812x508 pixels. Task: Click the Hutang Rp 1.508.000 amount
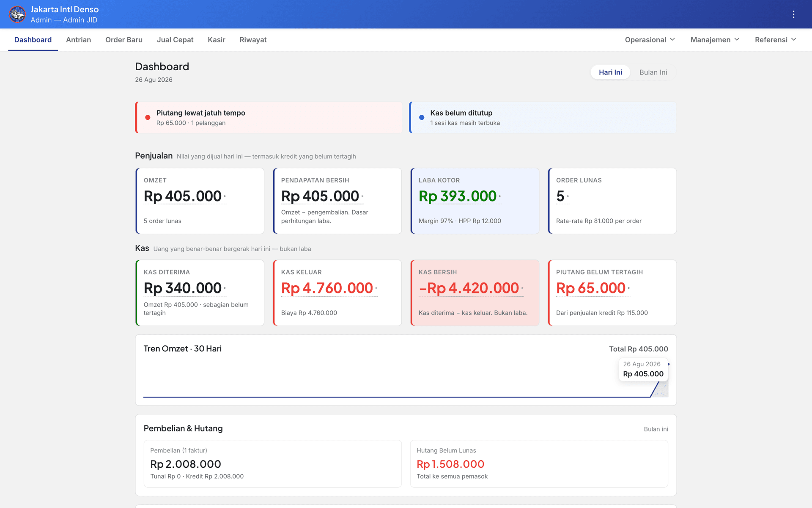(450, 464)
